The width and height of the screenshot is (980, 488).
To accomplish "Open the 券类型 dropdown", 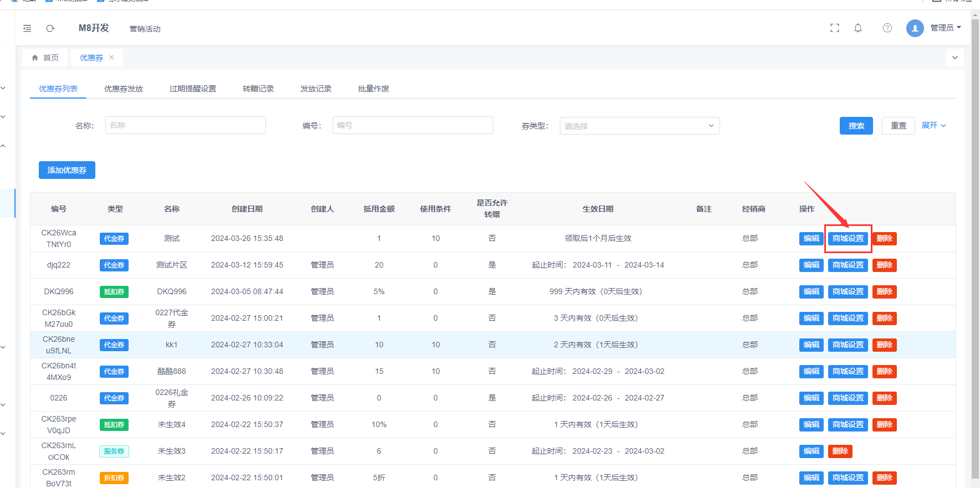I will coord(639,126).
